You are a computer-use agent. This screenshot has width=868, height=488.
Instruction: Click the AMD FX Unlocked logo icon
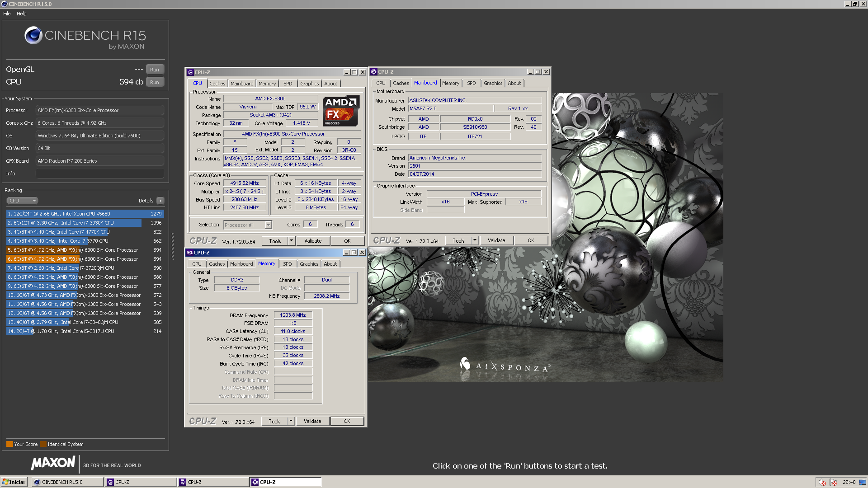(x=341, y=110)
